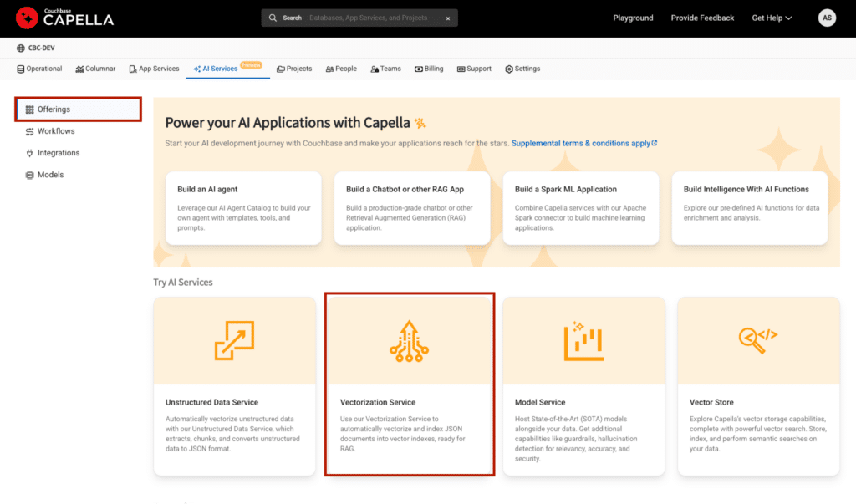Open the App Services tab
856x504 pixels.
point(154,69)
